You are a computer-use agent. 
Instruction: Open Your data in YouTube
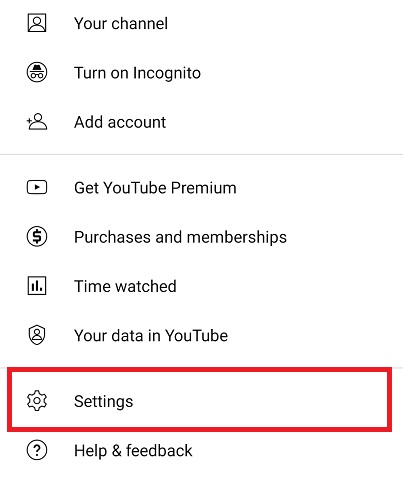click(201, 335)
